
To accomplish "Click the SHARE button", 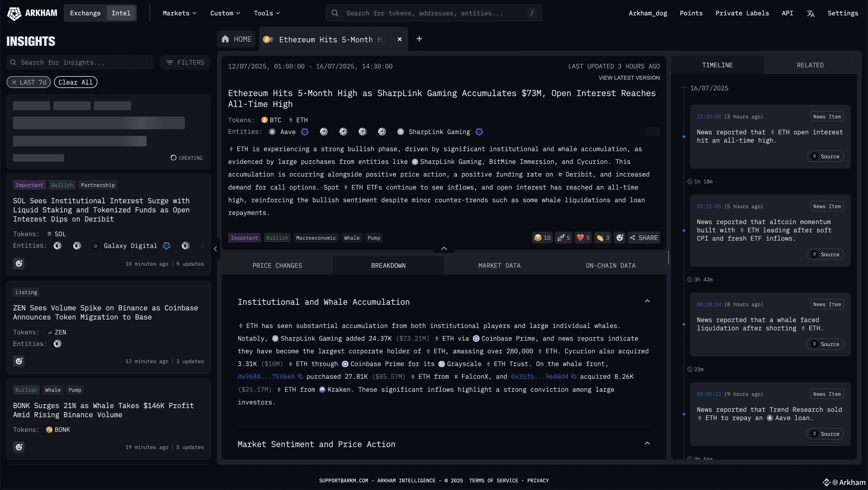I will (644, 238).
